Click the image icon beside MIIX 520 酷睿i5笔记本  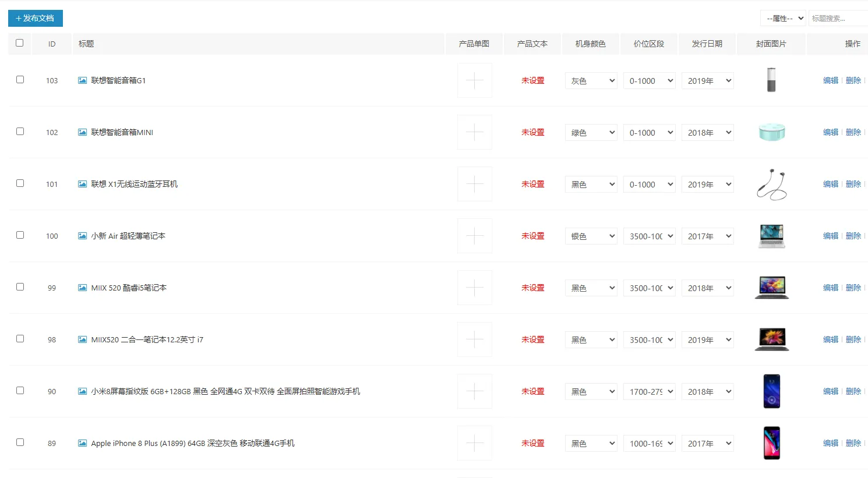coord(82,288)
